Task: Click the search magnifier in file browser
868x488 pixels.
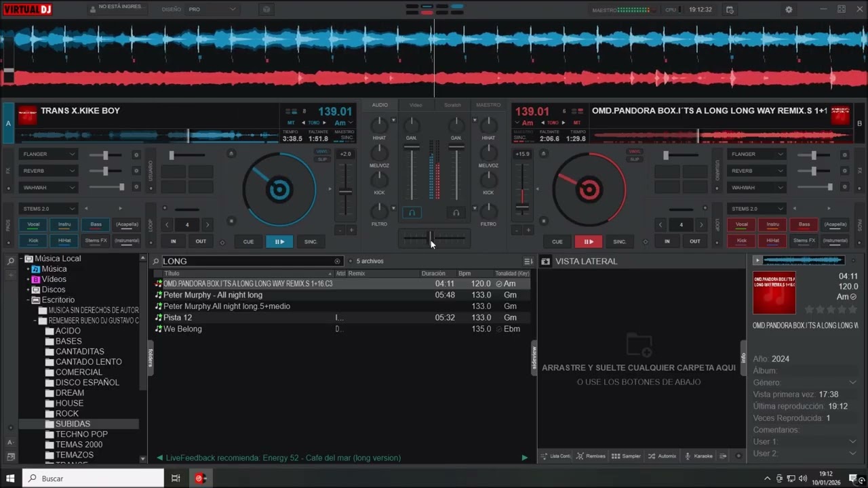Action: (156, 261)
